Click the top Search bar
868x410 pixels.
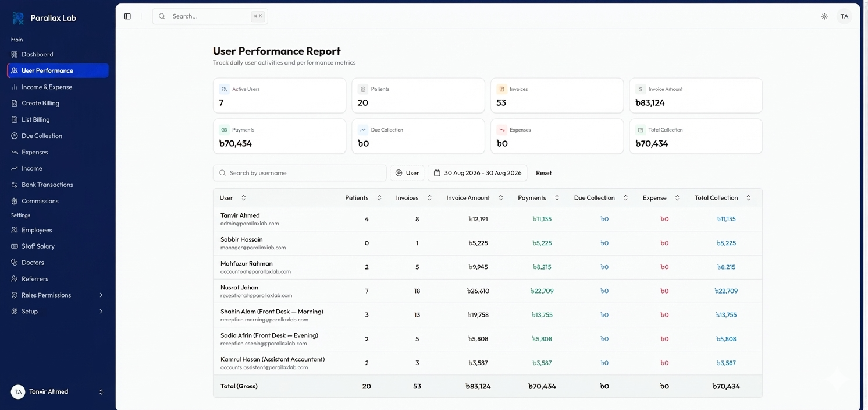coord(210,16)
